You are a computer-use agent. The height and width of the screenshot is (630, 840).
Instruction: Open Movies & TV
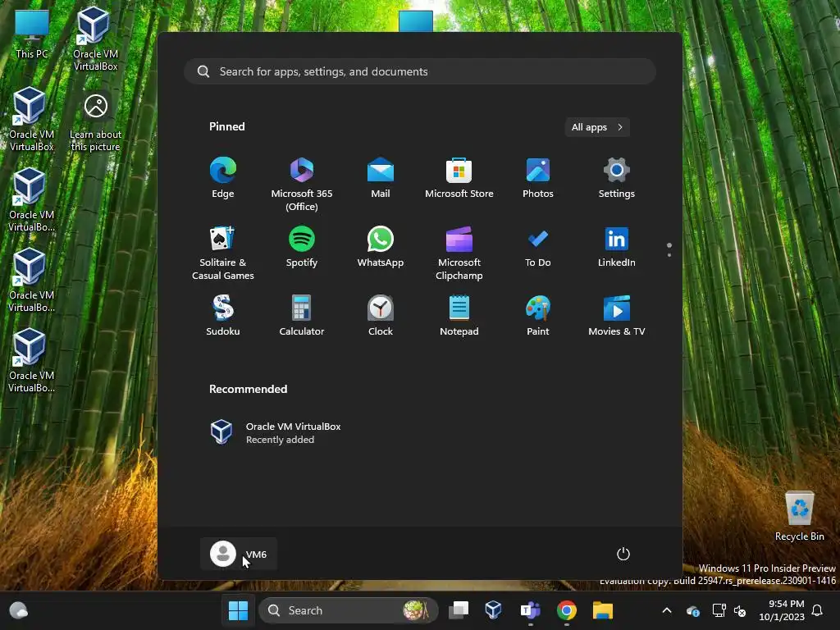pos(617,316)
